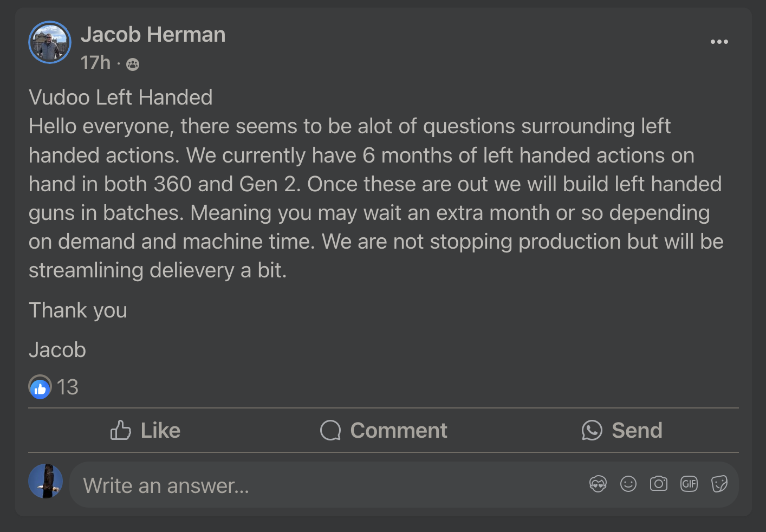This screenshot has height=532, width=766.
Task: Click the speech bubble comment icon
Action: coord(330,431)
